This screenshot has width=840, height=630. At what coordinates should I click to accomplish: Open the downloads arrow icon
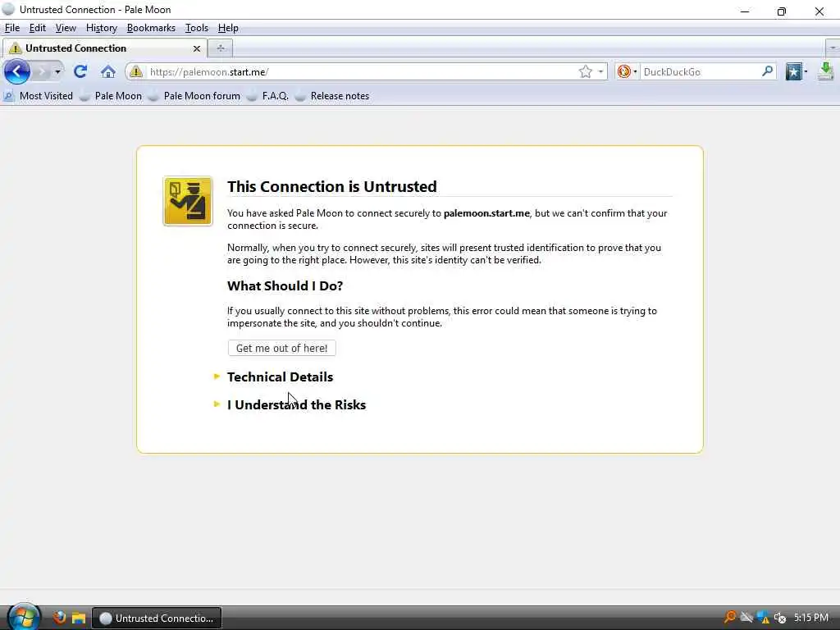(826, 71)
